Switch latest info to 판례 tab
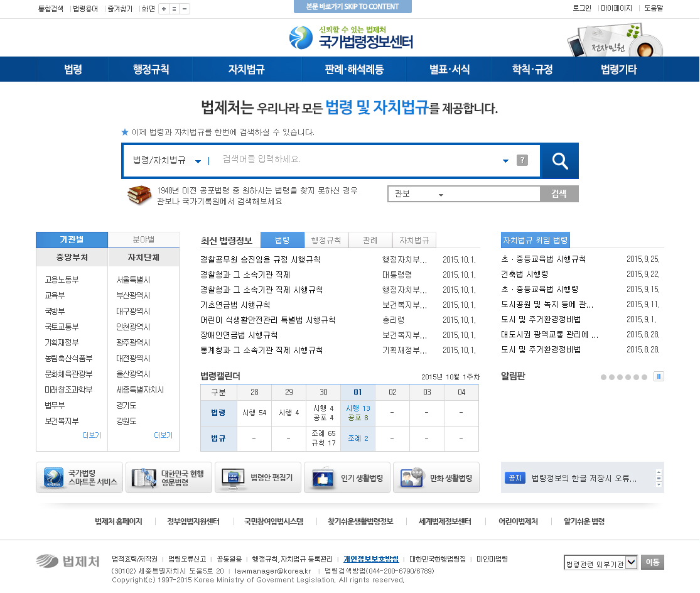 pos(370,240)
